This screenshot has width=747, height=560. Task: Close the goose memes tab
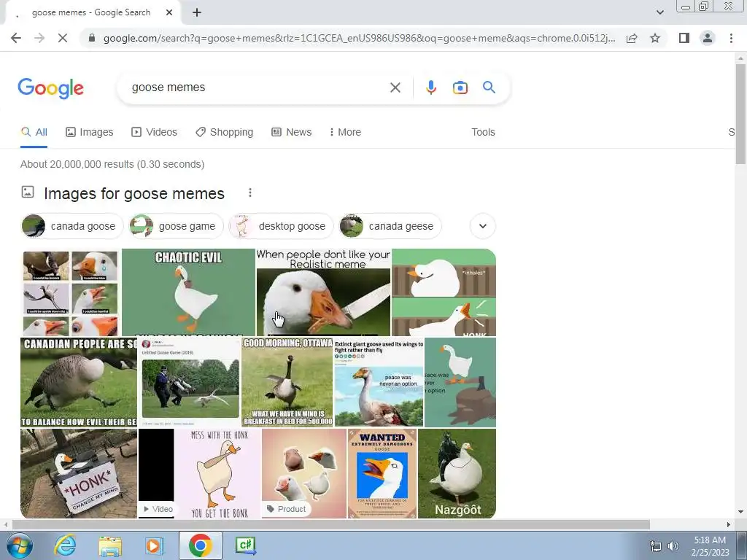tap(169, 13)
